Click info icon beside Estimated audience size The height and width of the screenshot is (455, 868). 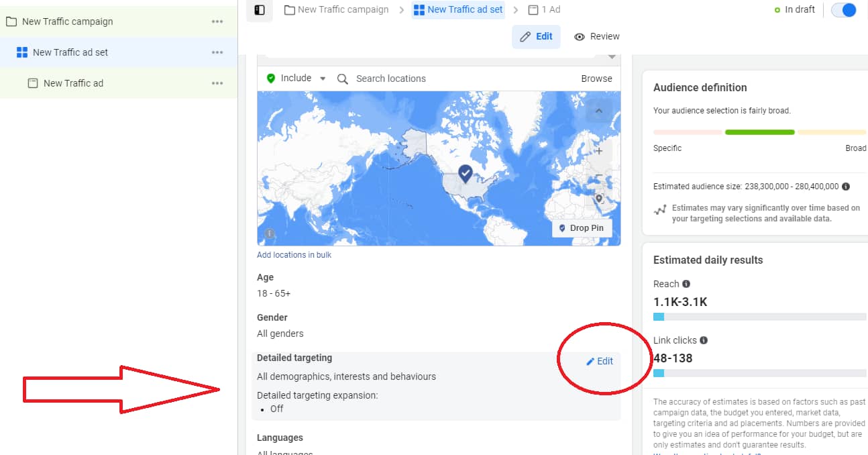click(x=846, y=187)
